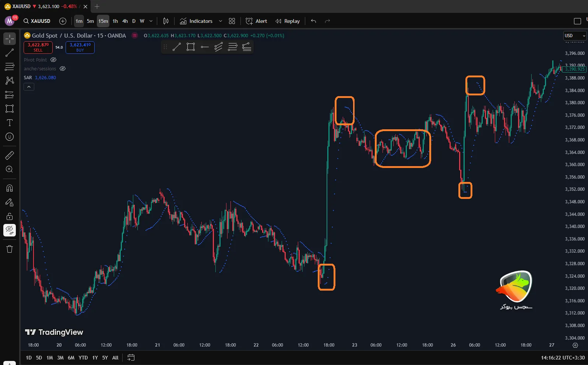Select the 1M date range
This screenshot has width=588, height=365.
click(x=50, y=358)
